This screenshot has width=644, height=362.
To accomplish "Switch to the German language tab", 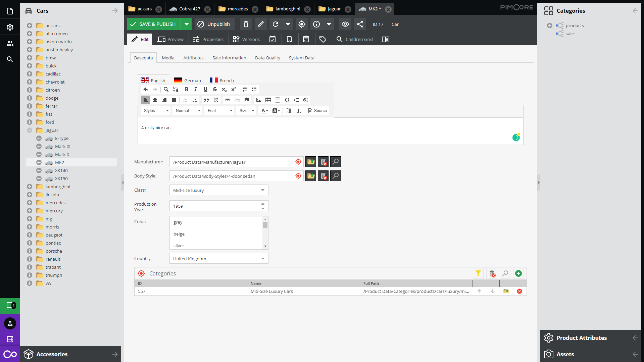I will (188, 81).
